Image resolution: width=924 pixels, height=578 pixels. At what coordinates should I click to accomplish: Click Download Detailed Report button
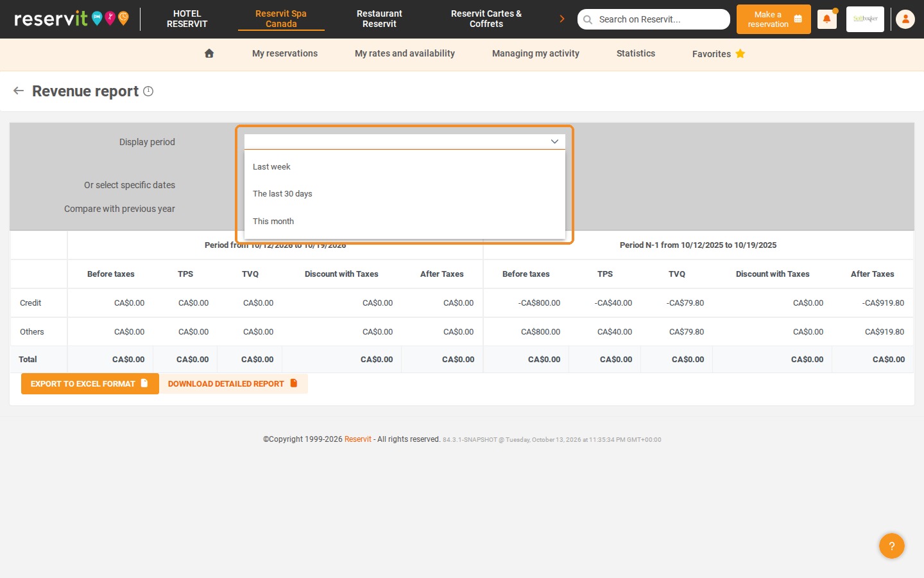tap(233, 384)
